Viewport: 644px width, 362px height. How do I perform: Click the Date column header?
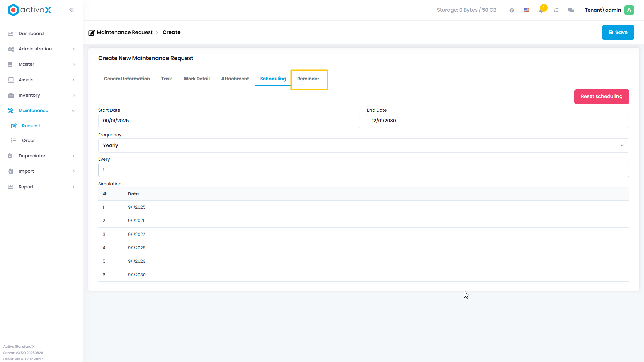pyautogui.click(x=133, y=194)
